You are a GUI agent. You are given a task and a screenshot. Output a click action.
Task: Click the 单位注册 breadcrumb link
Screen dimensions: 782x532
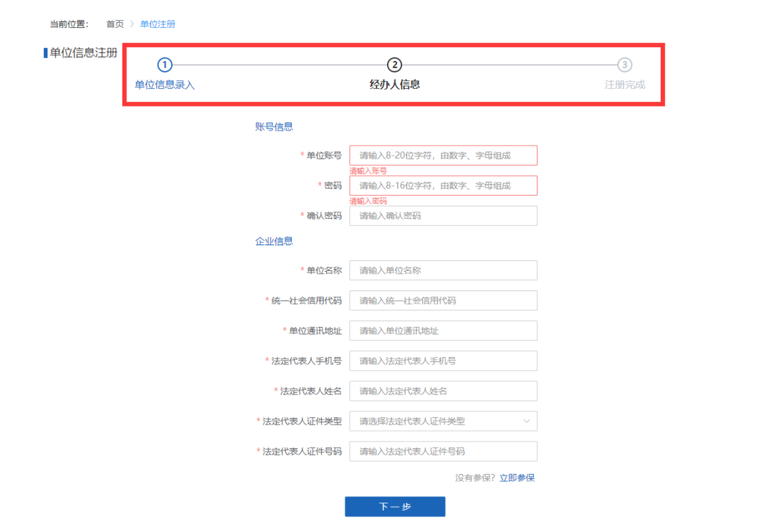point(158,24)
